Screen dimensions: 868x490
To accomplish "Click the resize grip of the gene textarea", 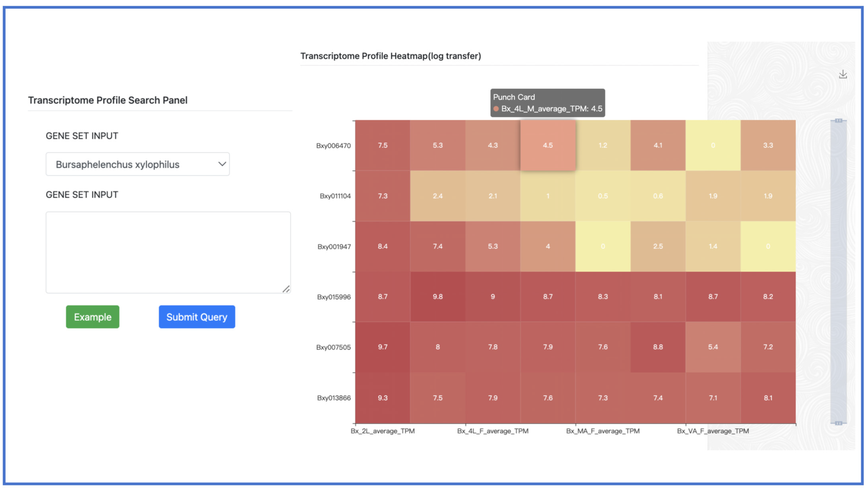I will point(286,289).
